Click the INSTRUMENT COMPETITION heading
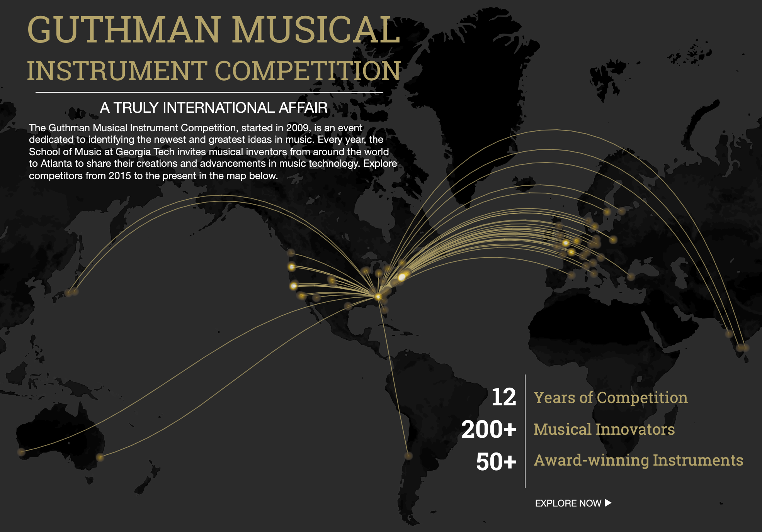This screenshot has width=762, height=532. pyautogui.click(x=214, y=71)
